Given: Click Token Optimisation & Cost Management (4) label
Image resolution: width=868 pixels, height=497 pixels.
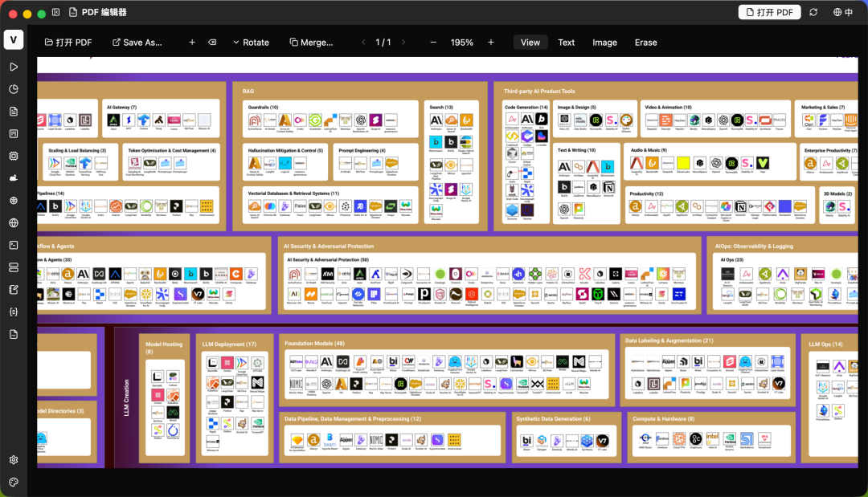Looking at the screenshot, I should click(172, 150).
